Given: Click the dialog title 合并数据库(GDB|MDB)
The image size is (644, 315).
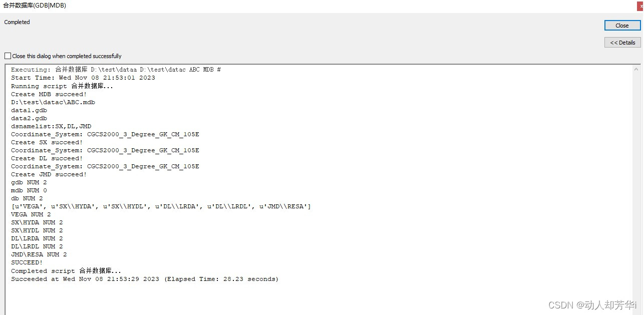Looking at the screenshot, I should point(34,6).
